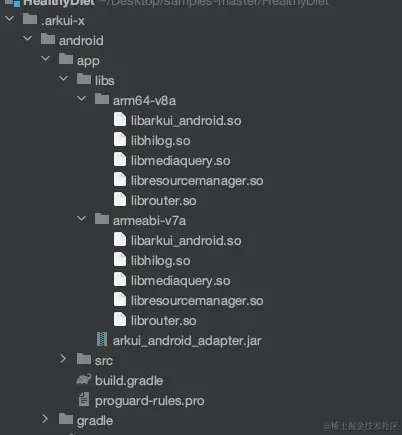
Task: Select the build.gradle file name
Action: pos(129,381)
